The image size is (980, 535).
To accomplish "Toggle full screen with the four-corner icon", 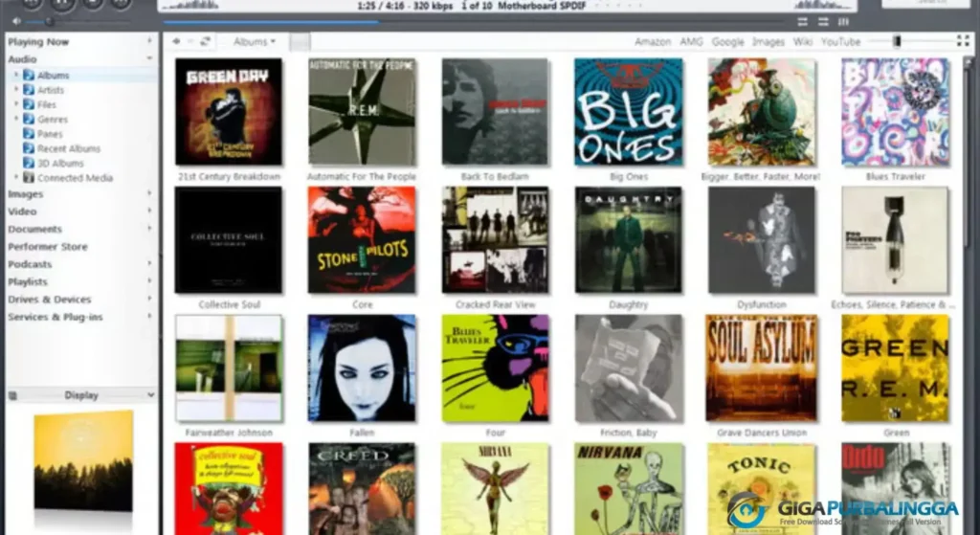I will pyautogui.click(x=963, y=41).
